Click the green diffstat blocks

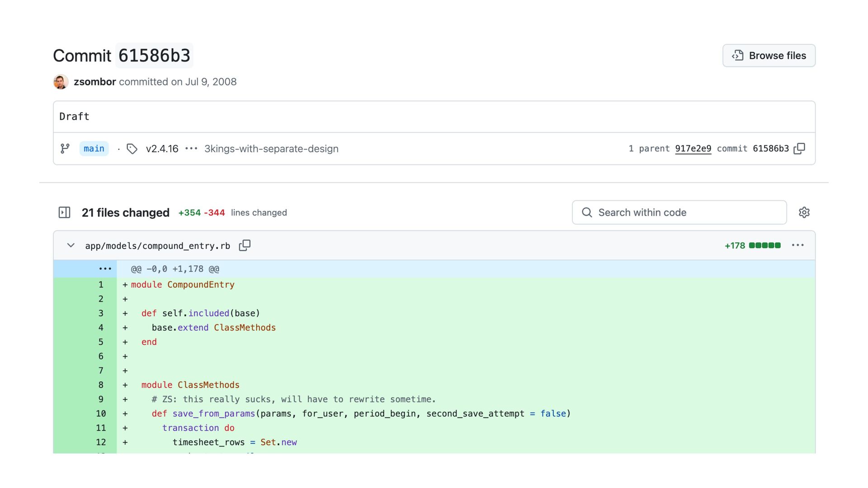coord(764,245)
